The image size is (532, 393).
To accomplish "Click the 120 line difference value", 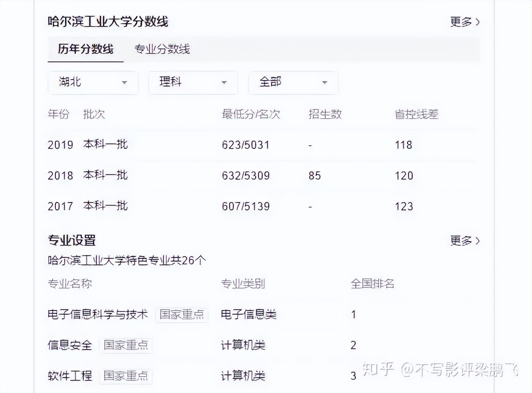I will tap(404, 176).
